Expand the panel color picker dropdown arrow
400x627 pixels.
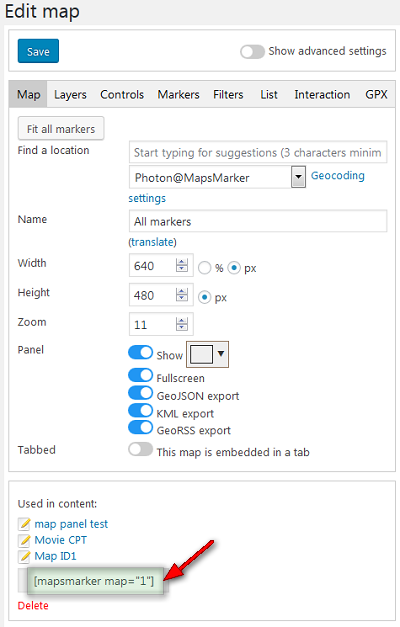(221, 353)
